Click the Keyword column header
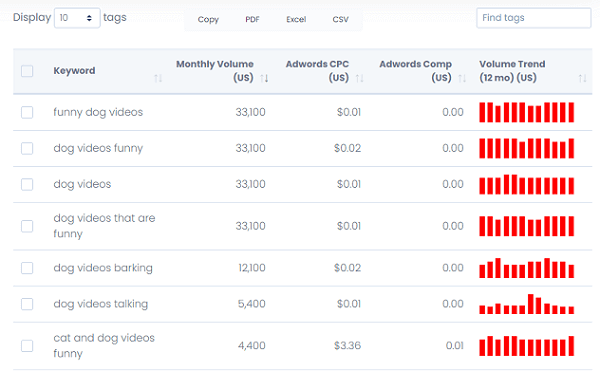 [x=74, y=71]
